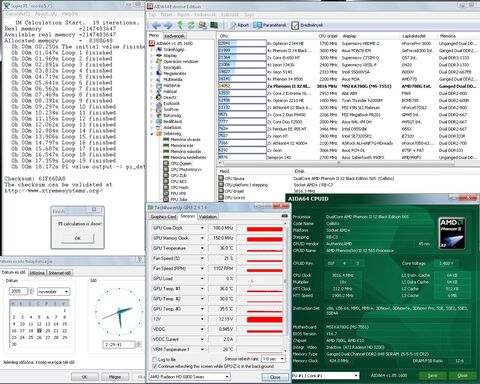
Task: Click the GPU-Z sensors vertical scrollbar
Action: pyautogui.click(x=285, y=286)
